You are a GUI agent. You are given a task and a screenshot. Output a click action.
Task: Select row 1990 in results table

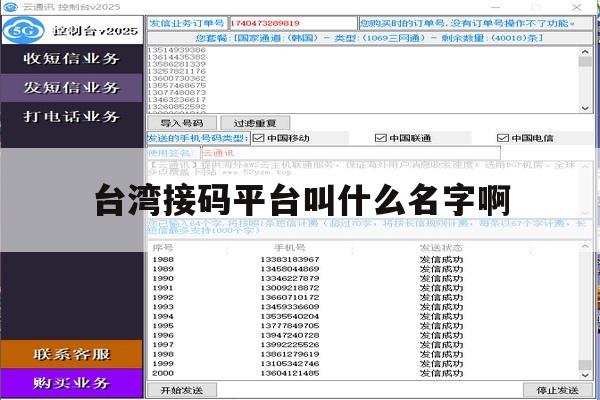coord(364,278)
